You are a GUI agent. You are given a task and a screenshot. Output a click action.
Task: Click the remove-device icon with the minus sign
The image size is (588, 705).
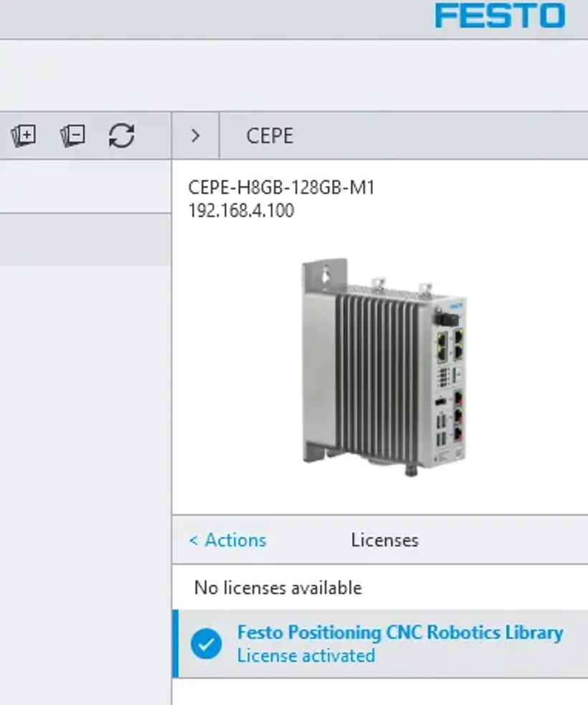pyautogui.click(x=72, y=136)
